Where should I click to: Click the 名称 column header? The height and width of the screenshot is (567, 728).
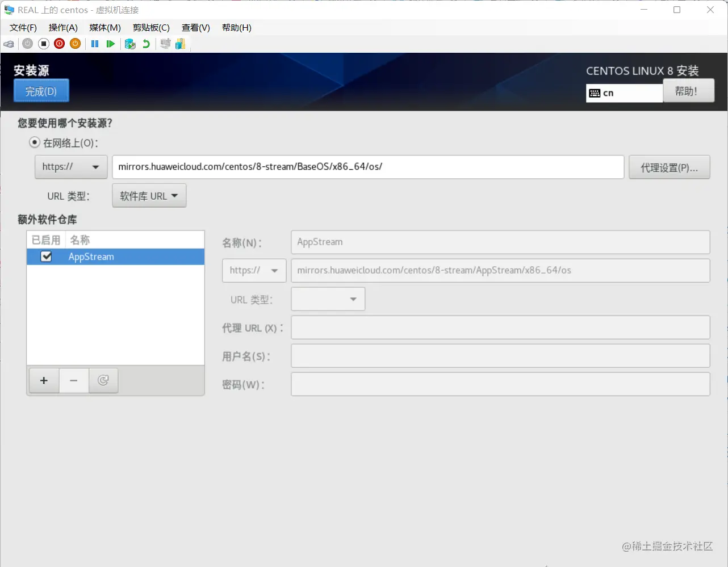(x=135, y=240)
